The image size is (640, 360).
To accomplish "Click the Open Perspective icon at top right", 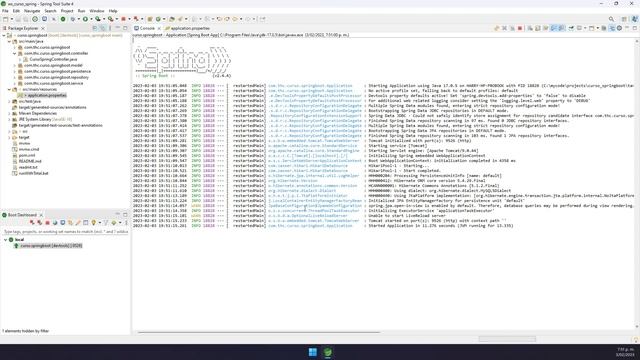I will tap(624, 19).
